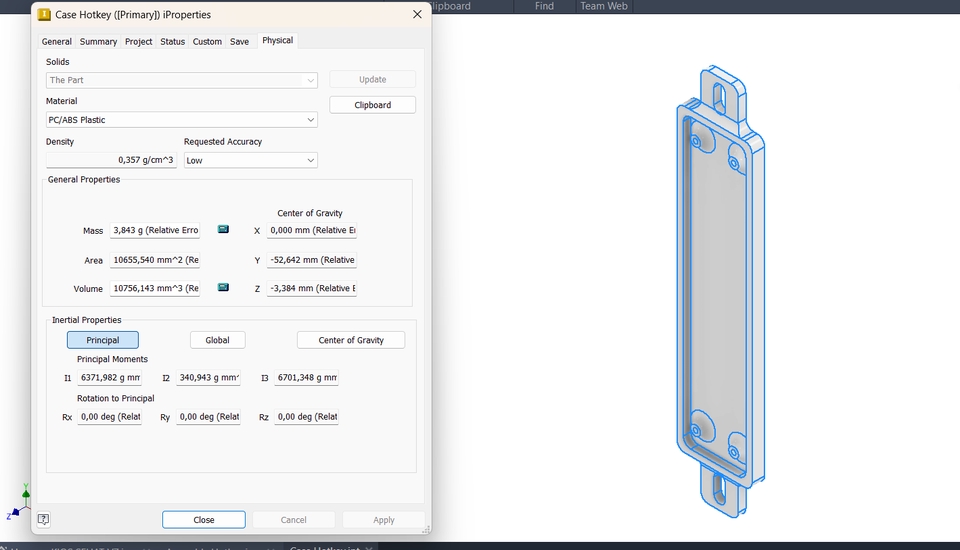
Task: Click the I3 principal moment field
Action: pyautogui.click(x=306, y=378)
